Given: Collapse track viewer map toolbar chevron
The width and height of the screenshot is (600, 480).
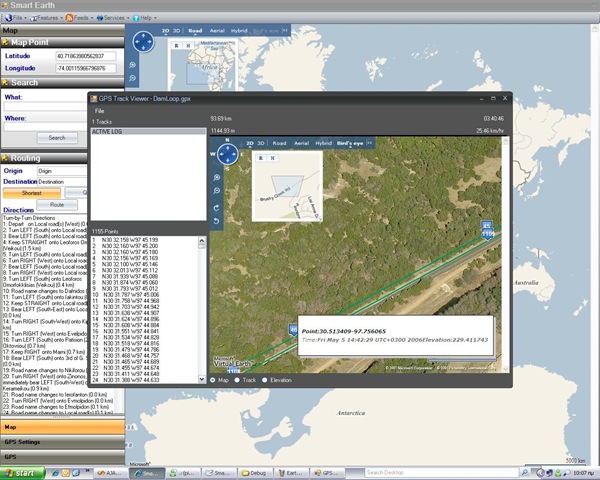Looking at the screenshot, I should [x=369, y=143].
